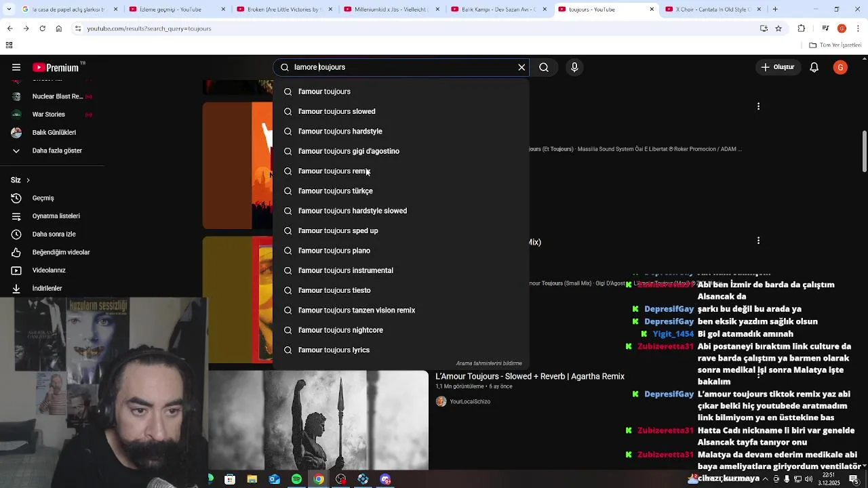Viewport: 868px width, 488px height.
Task: Choose suggestion "l'amour toujours sped up"
Action: click(401, 230)
